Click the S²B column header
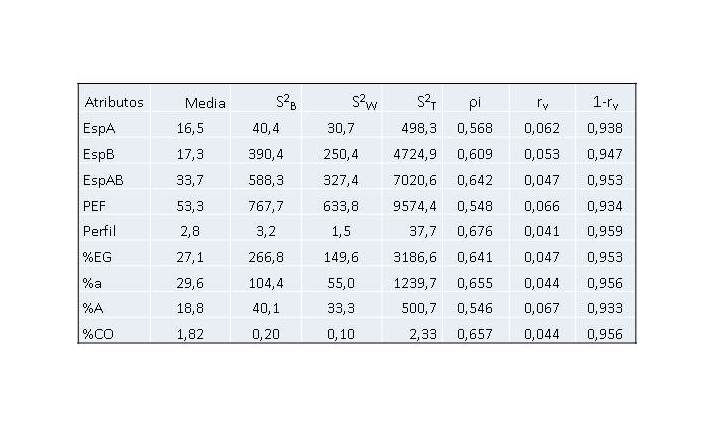 [287, 102]
